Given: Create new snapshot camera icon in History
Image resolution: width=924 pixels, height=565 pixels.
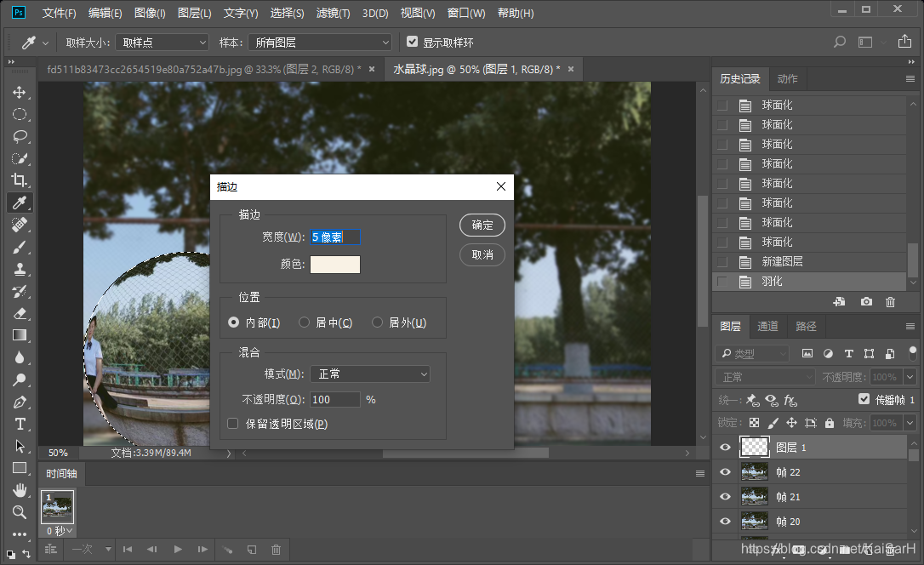Looking at the screenshot, I should pyautogui.click(x=865, y=302).
